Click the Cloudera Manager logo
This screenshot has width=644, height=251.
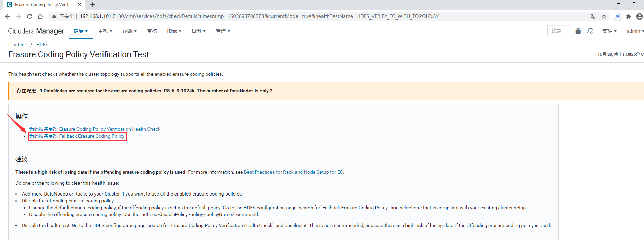point(36,31)
